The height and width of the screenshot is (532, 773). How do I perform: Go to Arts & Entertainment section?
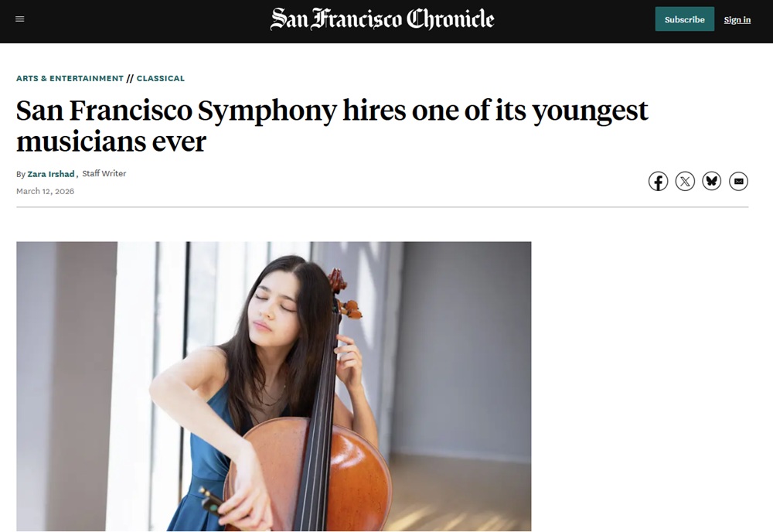(x=70, y=78)
